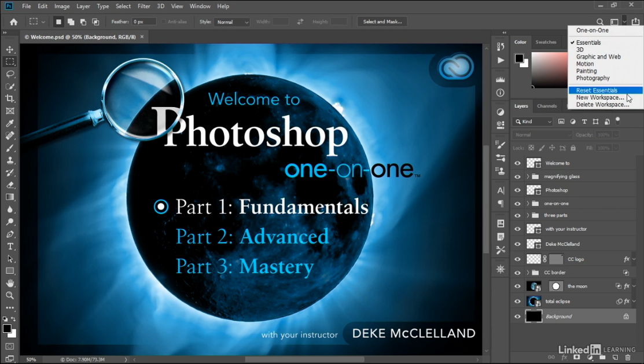Select the Frame tool
The width and height of the screenshot is (644, 364).
click(10, 111)
